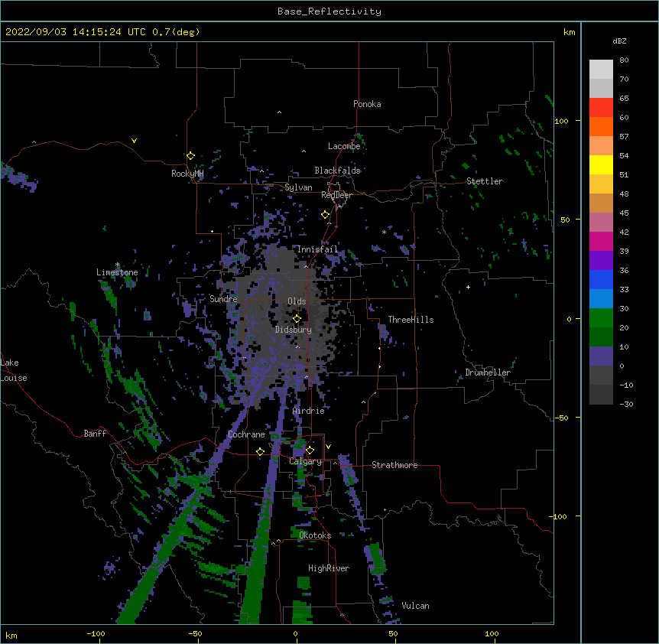Click the Lake Louise label
This screenshot has height=644, width=659.
tap(14, 370)
